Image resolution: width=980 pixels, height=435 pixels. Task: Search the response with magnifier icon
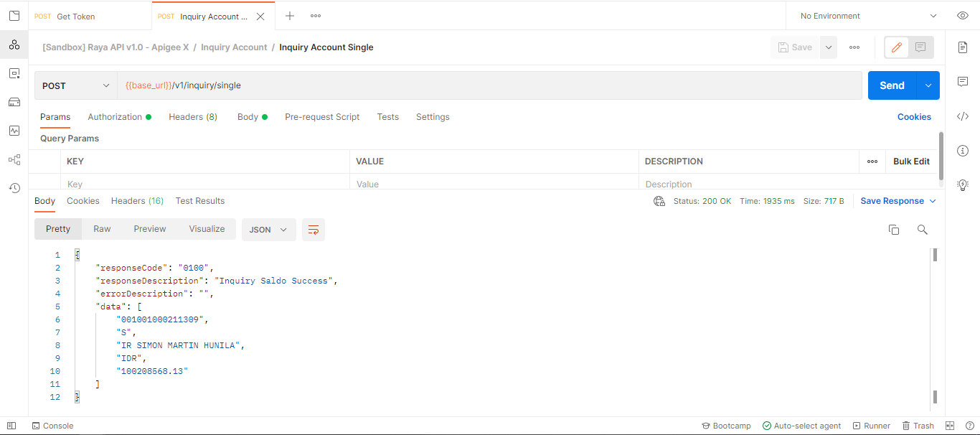(x=923, y=230)
